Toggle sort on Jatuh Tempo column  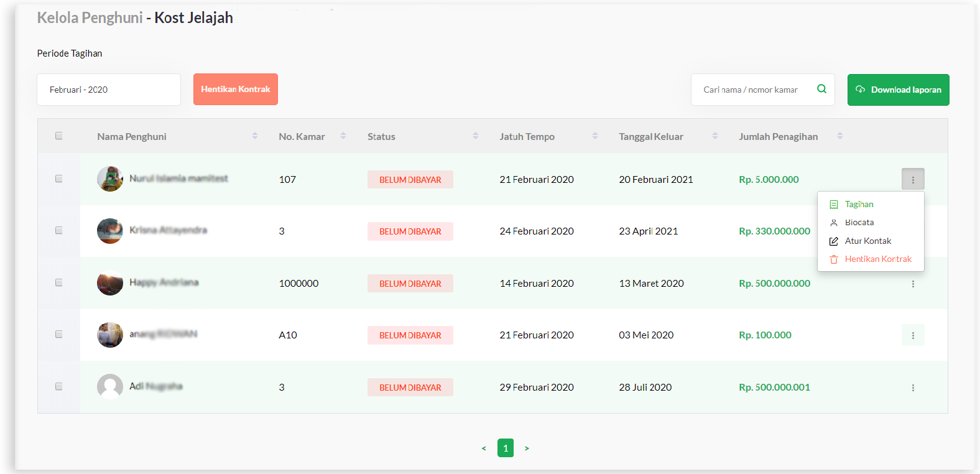595,136
